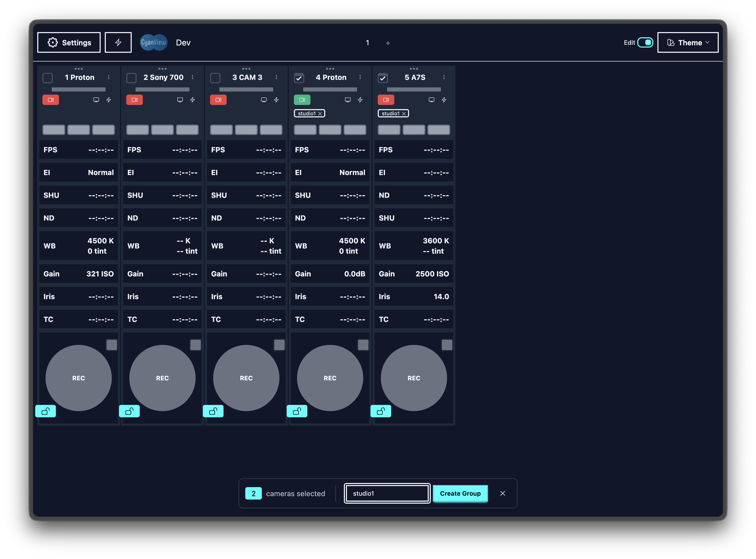The image size is (756, 559).
Task: Click the unlock icon under 1 Proton
Action: (45, 411)
